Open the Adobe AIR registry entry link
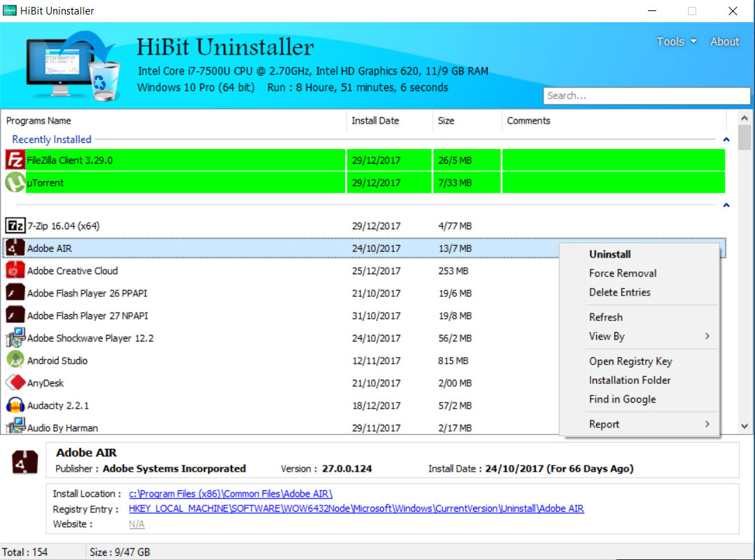Viewport: 755px width, 560px height. click(356, 509)
